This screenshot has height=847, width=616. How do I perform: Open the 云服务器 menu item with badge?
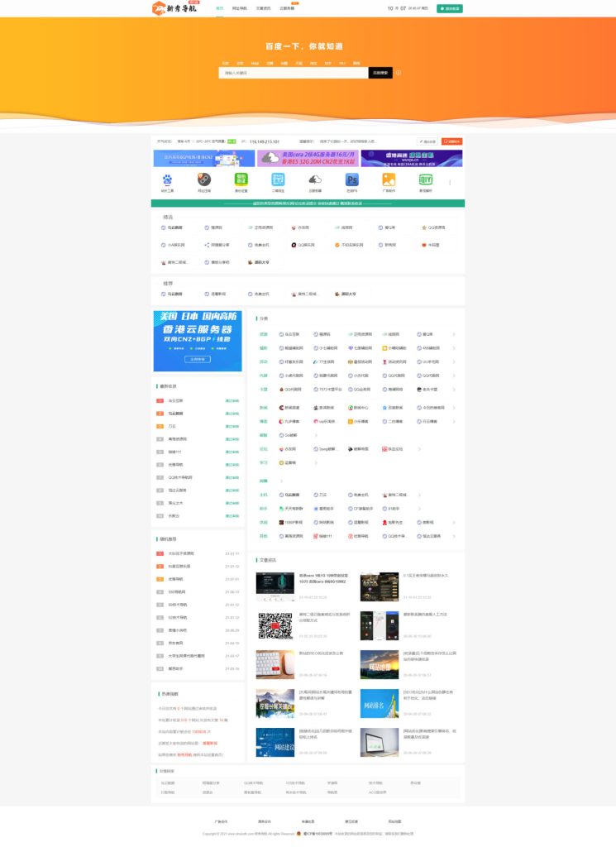(287, 8)
